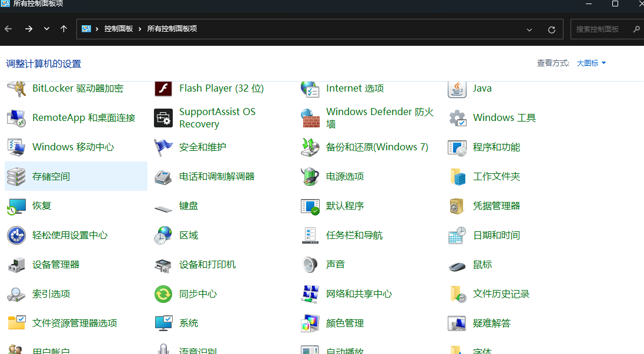Open the 文件历史记录 folder icon

[x=457, y=294]
